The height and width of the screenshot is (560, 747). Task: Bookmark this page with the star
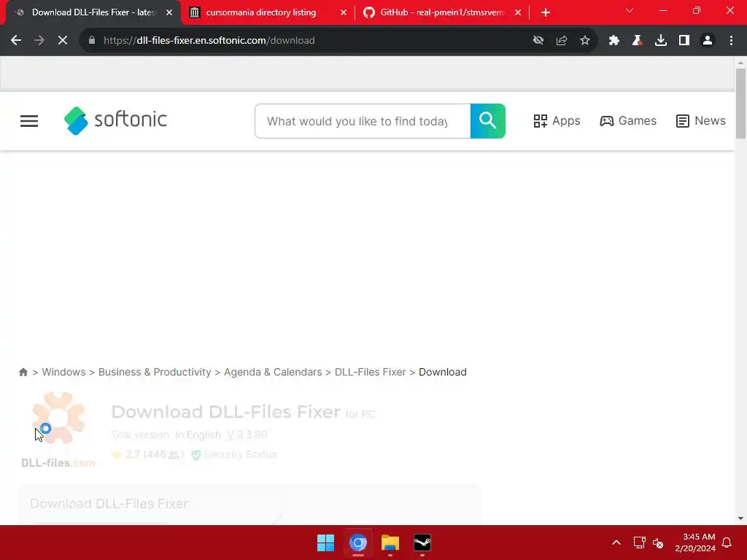585,41
